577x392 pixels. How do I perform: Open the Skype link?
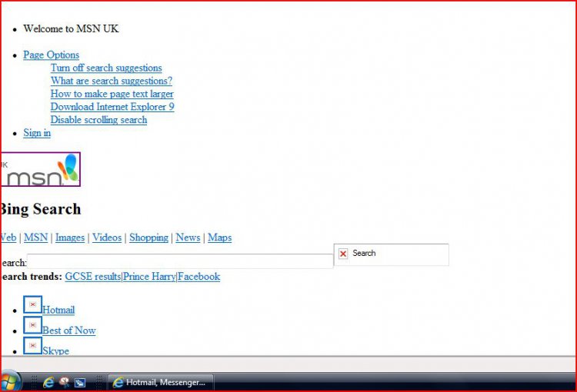point(55,350)
